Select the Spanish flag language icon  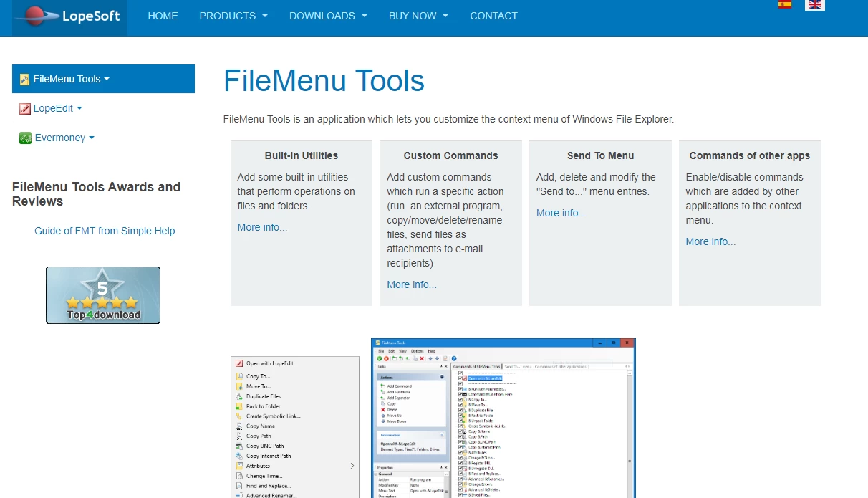click(784, 4)
